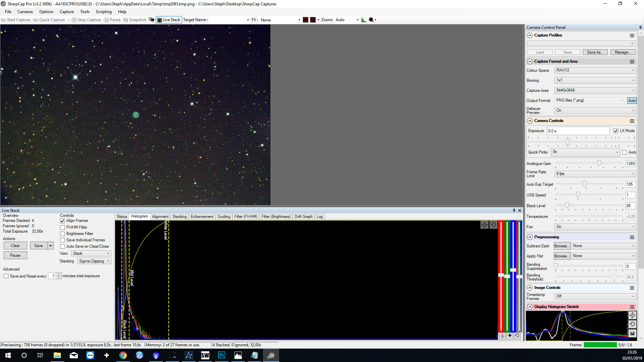This screenshot has height=362, width=644.
Task: Click the lightning bolt auto-stretch icon in the live stack histogram
Action: click(x=484, y=225)
